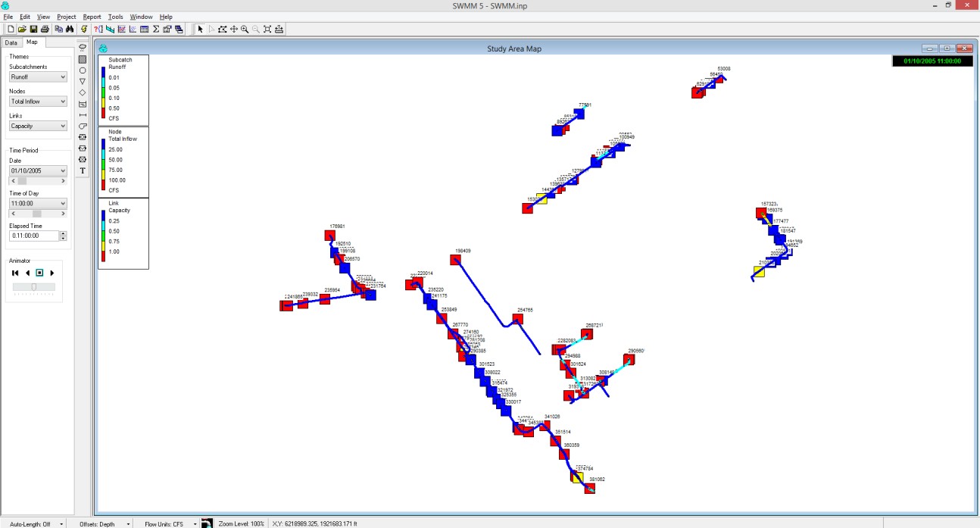Viewport: 980px width, 528px height.
Task: Click the Run Simulation lightning bolt icon
Action: (x=85, y=30)
